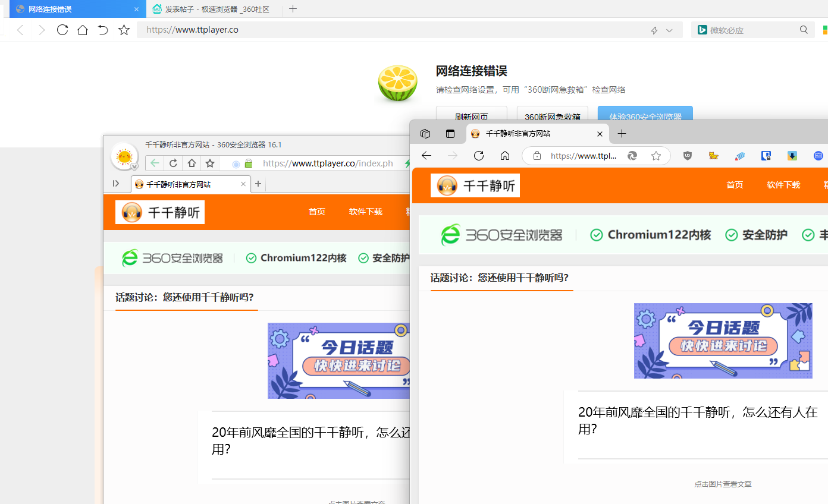Expand the address bar dropdown chevron at top

pyautogui.click(x=669, y=30)
